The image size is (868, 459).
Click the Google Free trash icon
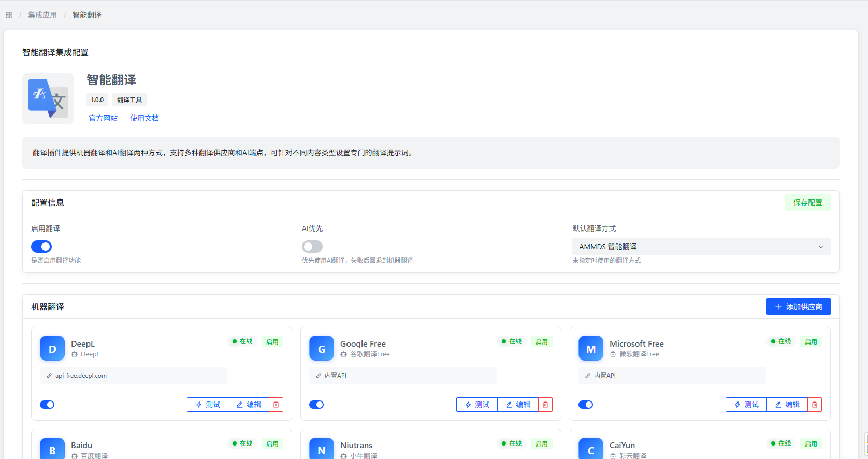[545, 405]
